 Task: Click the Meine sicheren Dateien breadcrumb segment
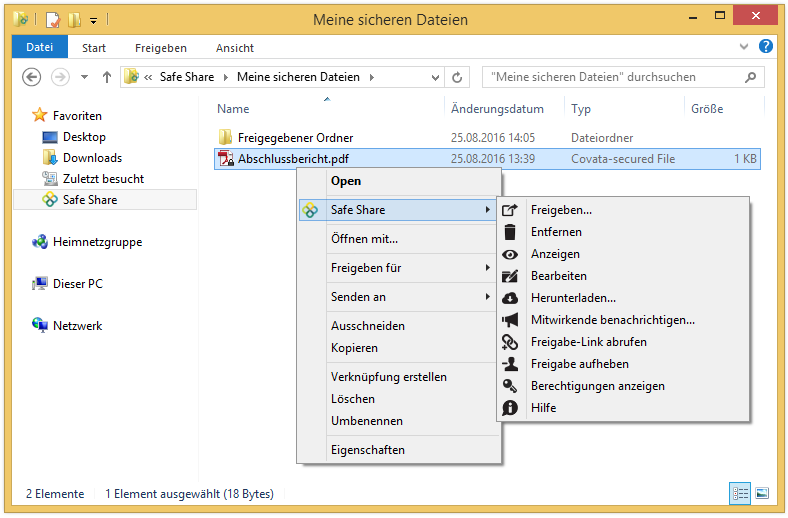[299, 77]
